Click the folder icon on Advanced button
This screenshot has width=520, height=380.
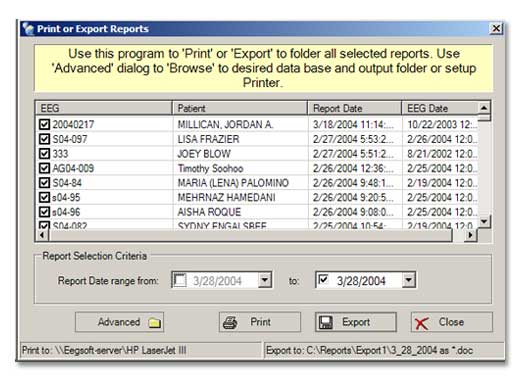click(155, 323)
